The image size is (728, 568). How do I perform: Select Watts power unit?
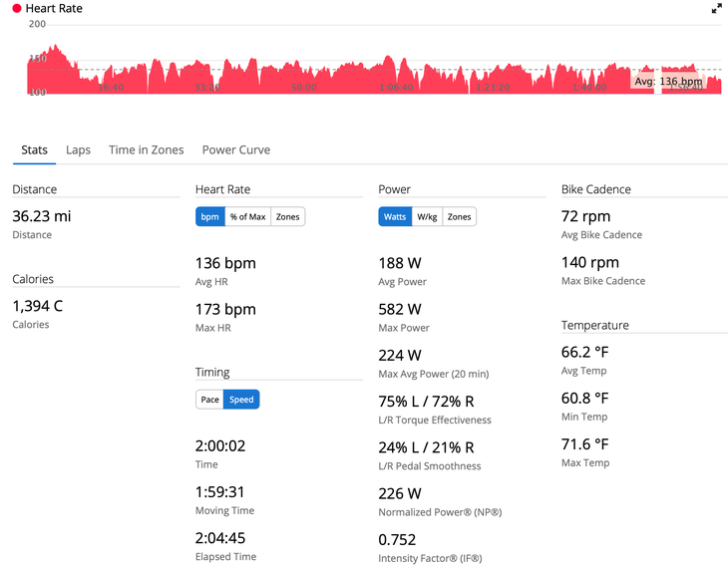pyautogui.click(x=395, y=216)
